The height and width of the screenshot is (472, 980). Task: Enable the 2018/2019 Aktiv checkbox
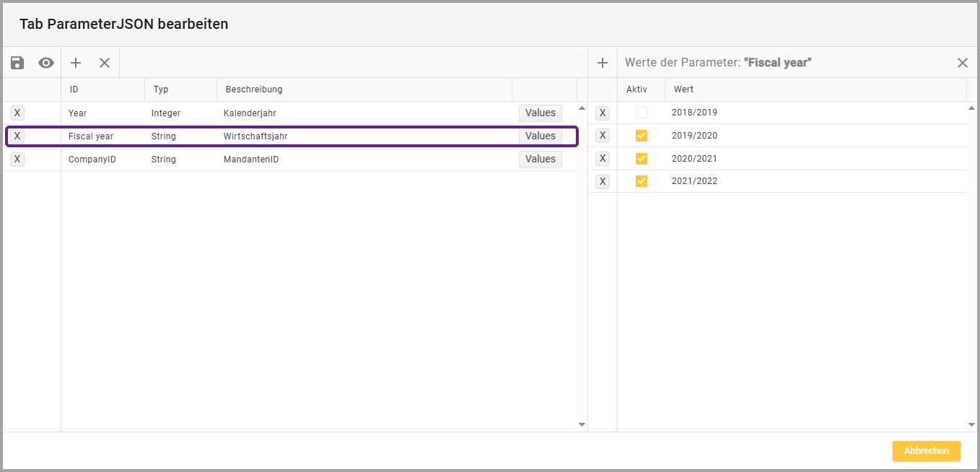(x=642, y=113)
